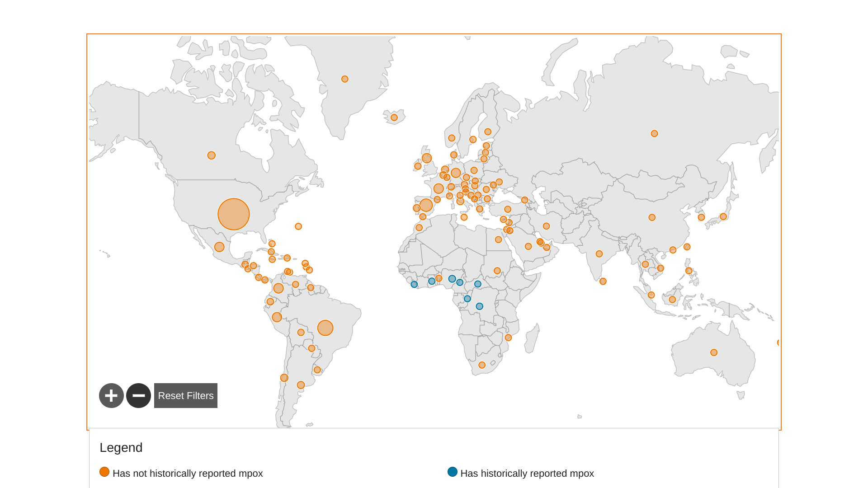The width and height of the screenshot is (868, 488).
Task: Select the Iceland bubble marker
Action: (394, 117)
